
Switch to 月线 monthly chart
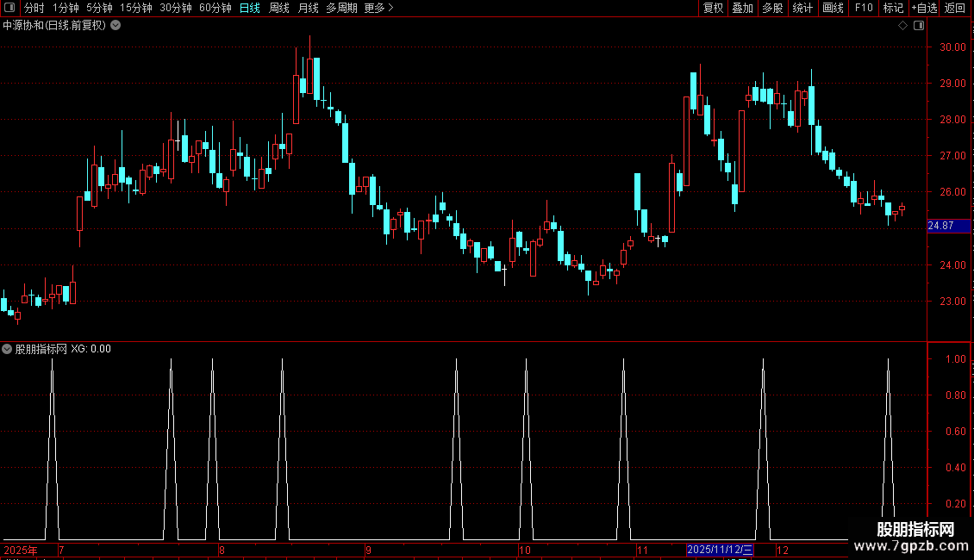[x=308, y=8]
